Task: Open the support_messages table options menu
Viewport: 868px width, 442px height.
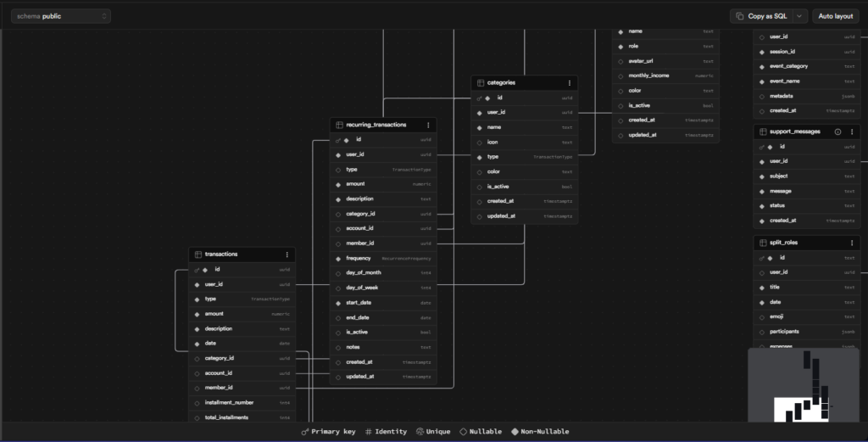Action: (851, 131)
